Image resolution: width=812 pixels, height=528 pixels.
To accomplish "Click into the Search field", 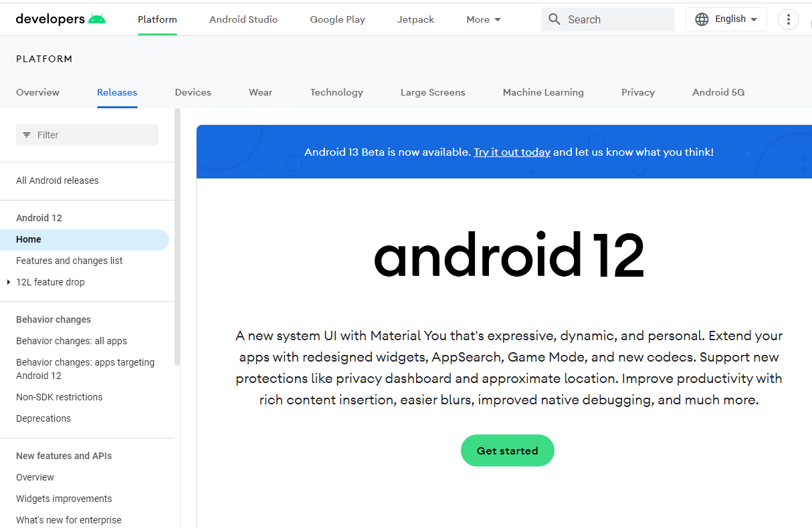I will click(615, 19).
